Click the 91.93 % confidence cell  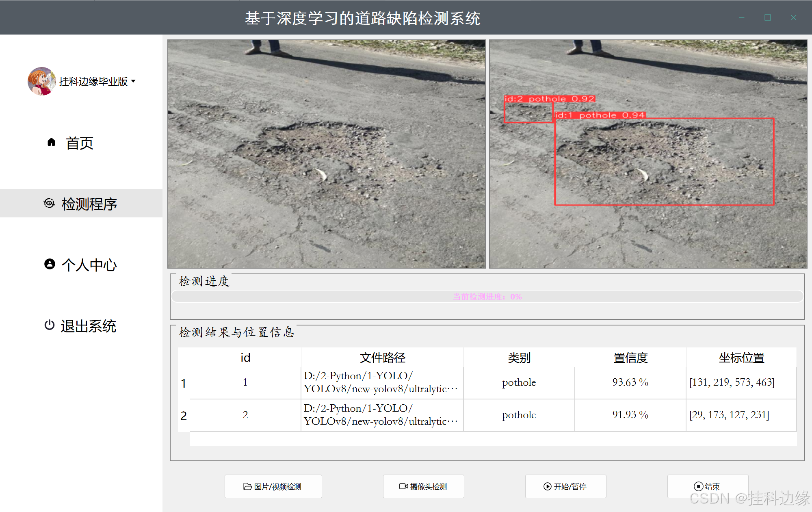tap(630, 415)
